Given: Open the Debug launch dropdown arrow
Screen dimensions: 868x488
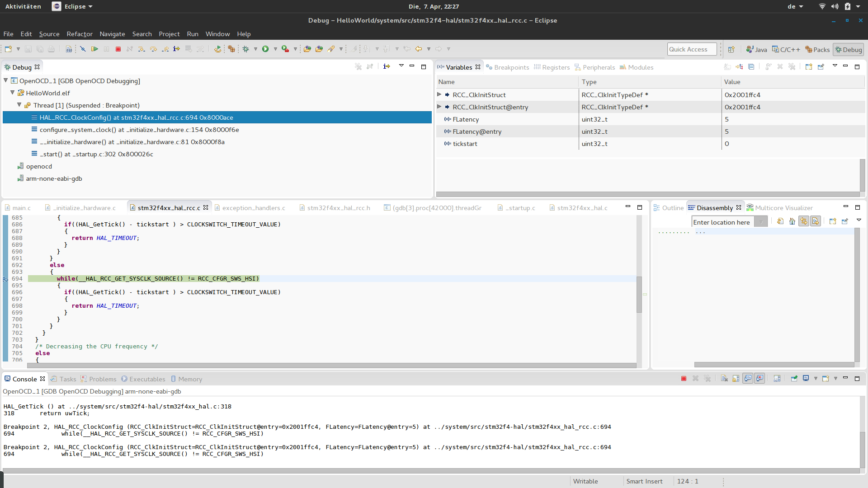Looking at the screenshot, I should point(255,49).
